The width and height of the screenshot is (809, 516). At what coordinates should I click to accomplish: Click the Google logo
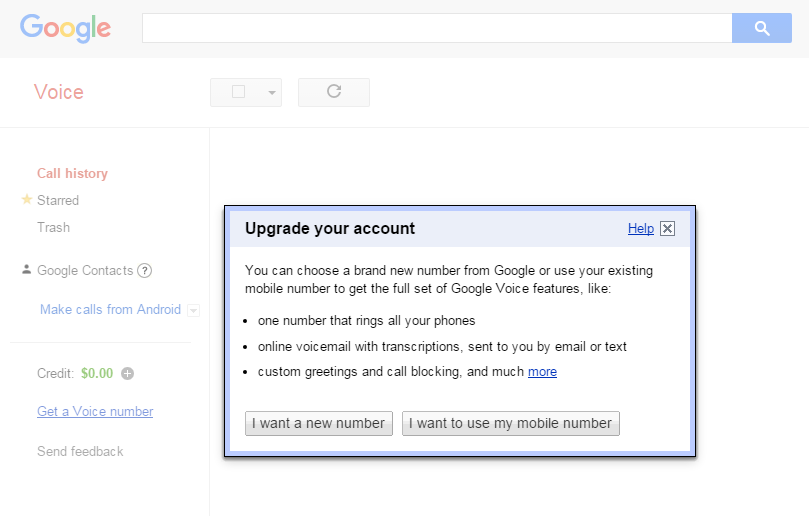(65, 28)
